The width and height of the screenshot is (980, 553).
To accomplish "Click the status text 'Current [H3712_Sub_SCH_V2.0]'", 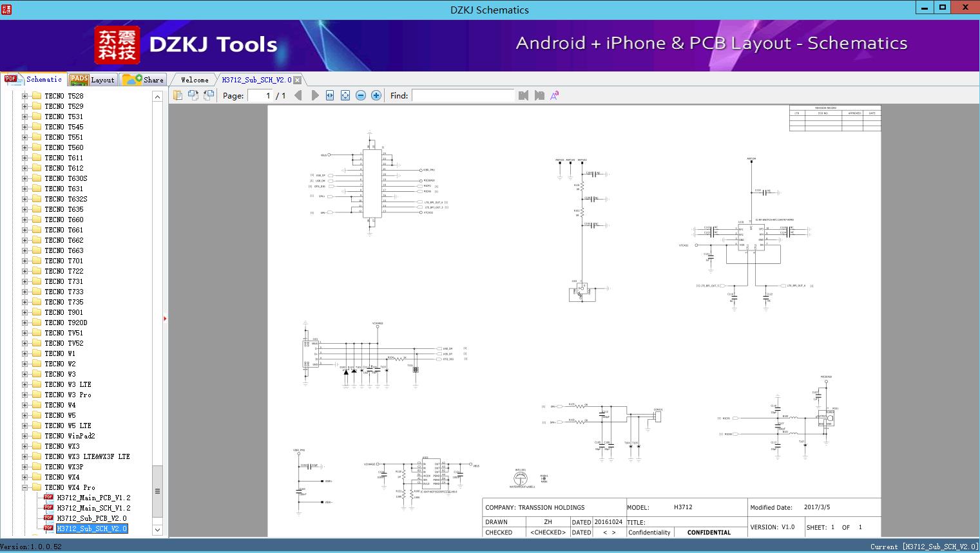I will coord(924,547).
